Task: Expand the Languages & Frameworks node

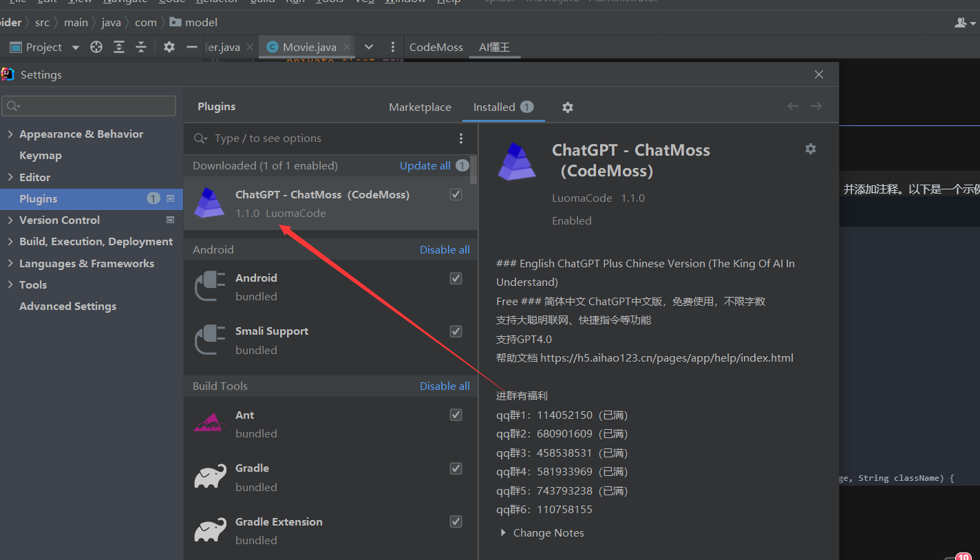Action: pos(10,263)
